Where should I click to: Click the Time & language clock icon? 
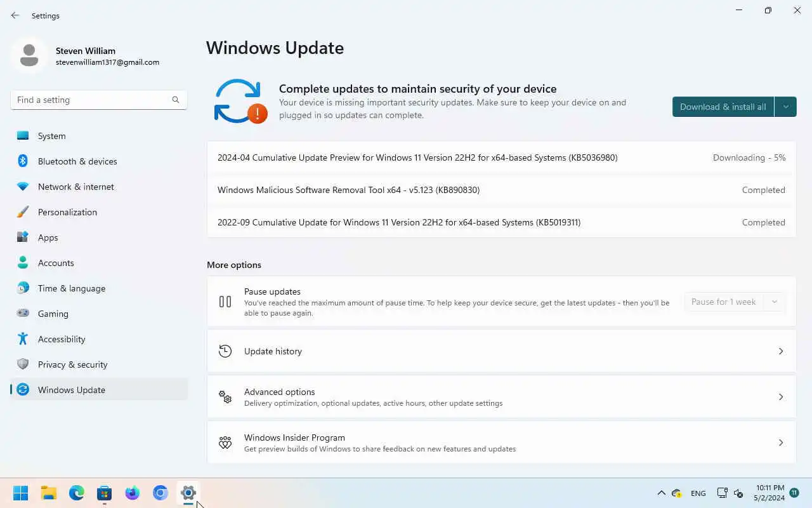(23, 288)
